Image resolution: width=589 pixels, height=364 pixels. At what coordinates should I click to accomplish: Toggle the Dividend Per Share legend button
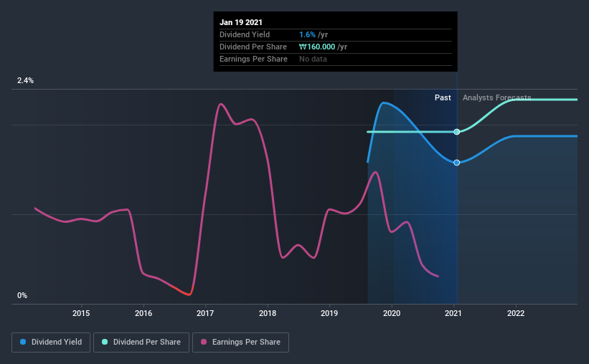tap(141, 343)
